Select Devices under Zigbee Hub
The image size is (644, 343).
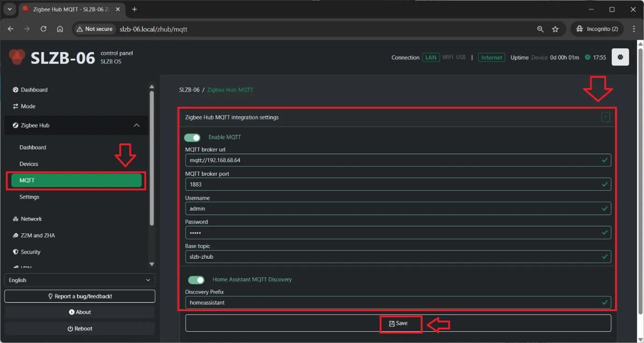point(29,164)
